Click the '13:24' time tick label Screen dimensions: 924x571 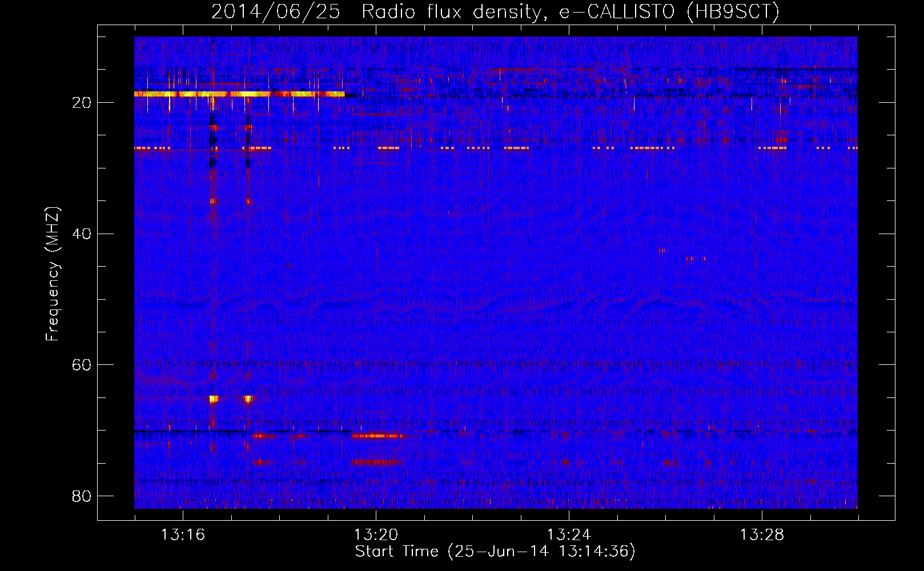click(x=569, y=535)
